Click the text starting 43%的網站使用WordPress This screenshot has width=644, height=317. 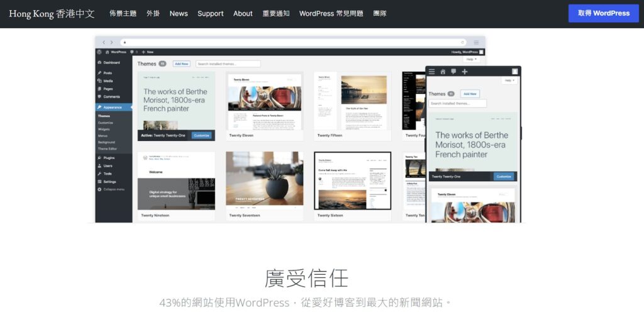click(x=305, y=303)
